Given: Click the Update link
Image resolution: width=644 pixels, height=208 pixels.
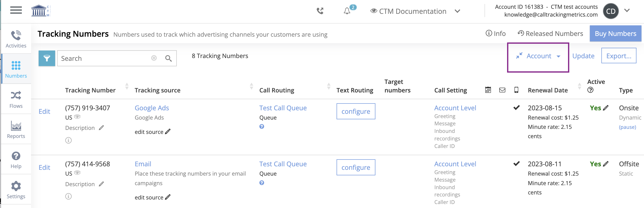Looking at the screenshot, I should pos(583,56).
